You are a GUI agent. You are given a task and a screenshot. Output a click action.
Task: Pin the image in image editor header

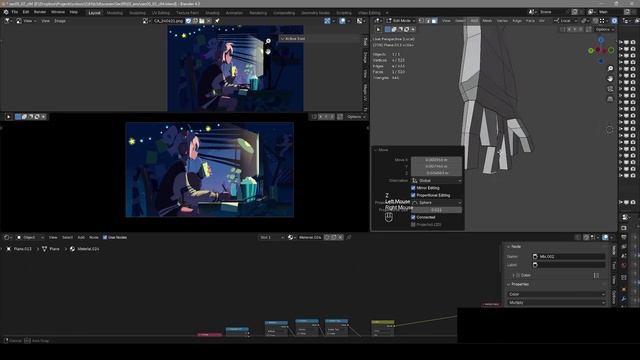pyautogui.click(x=217, y=21)
